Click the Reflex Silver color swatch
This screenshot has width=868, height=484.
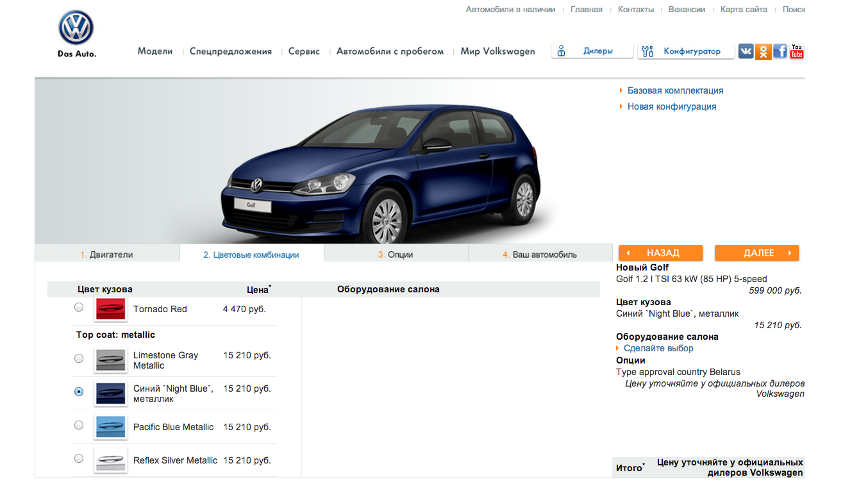tap(110, 460)
